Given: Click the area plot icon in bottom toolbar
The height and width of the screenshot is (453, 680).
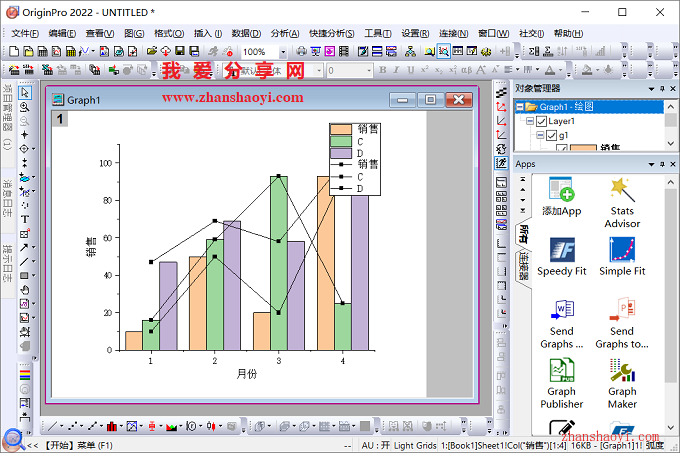Looking at the screenshot, I should (x=171, y=427).
